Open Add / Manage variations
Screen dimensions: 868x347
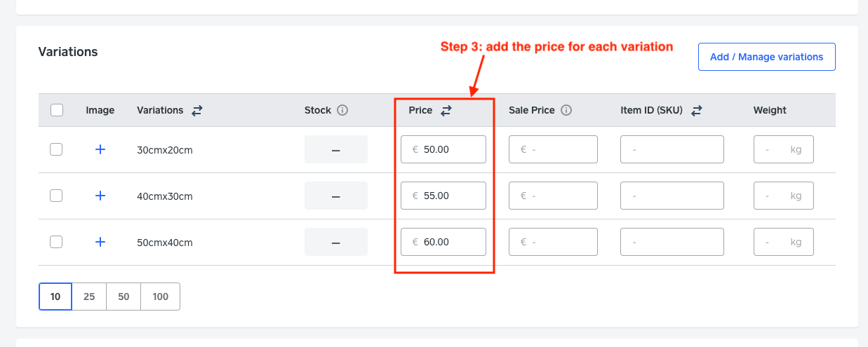pos(767,57)
